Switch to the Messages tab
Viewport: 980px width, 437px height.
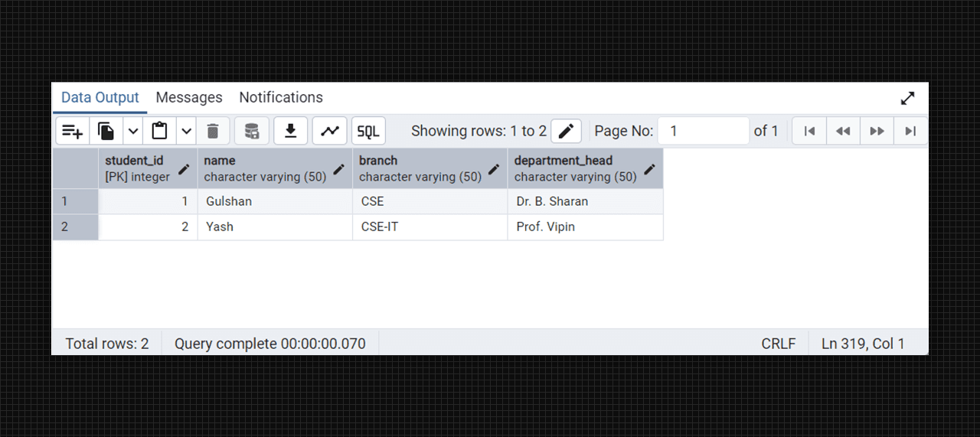pos(189,97)
